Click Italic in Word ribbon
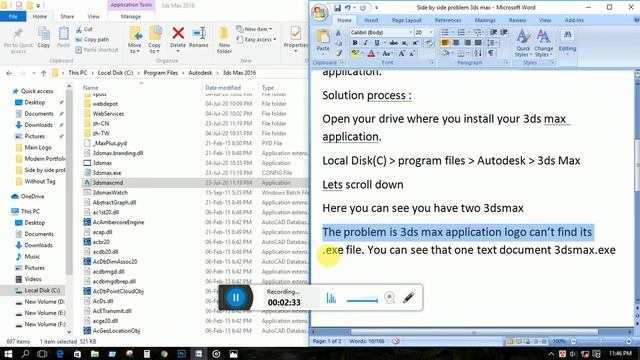Screen dimensions: 640x360 (x=365, y=43)
